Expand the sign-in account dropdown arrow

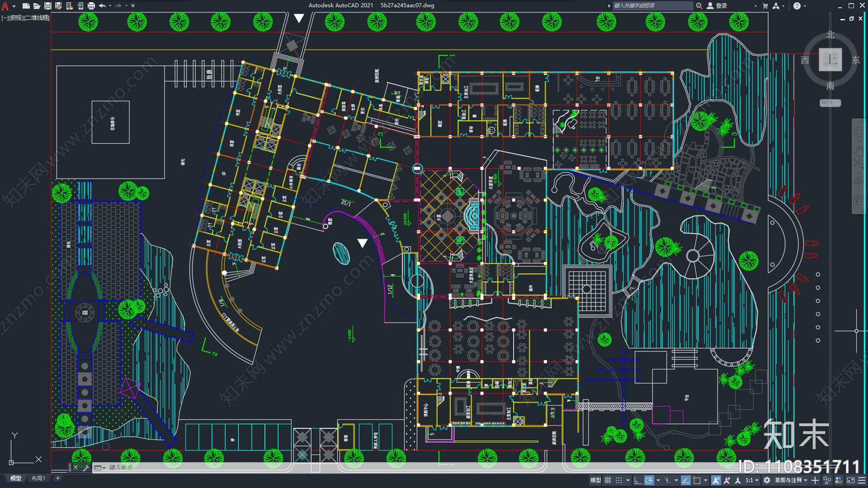click(755, 6)
